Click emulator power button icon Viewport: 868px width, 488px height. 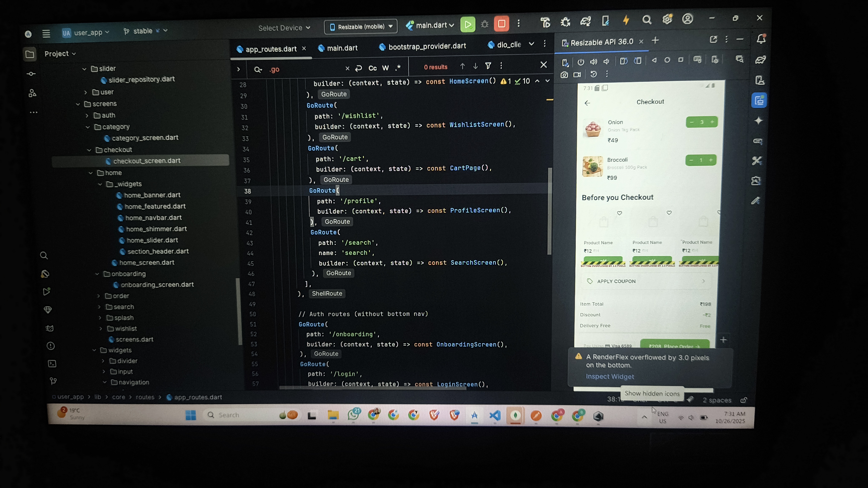click(x=581, y=62)
